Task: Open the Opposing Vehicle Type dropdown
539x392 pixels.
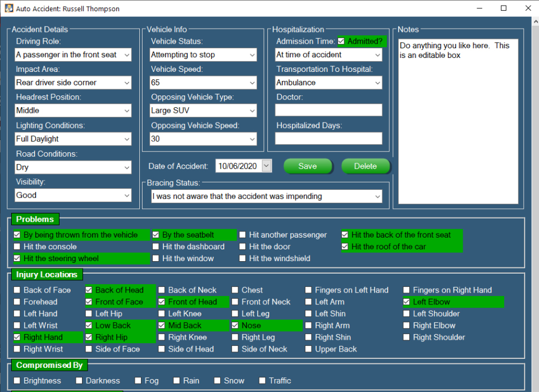Action: (x=251, y=111)
